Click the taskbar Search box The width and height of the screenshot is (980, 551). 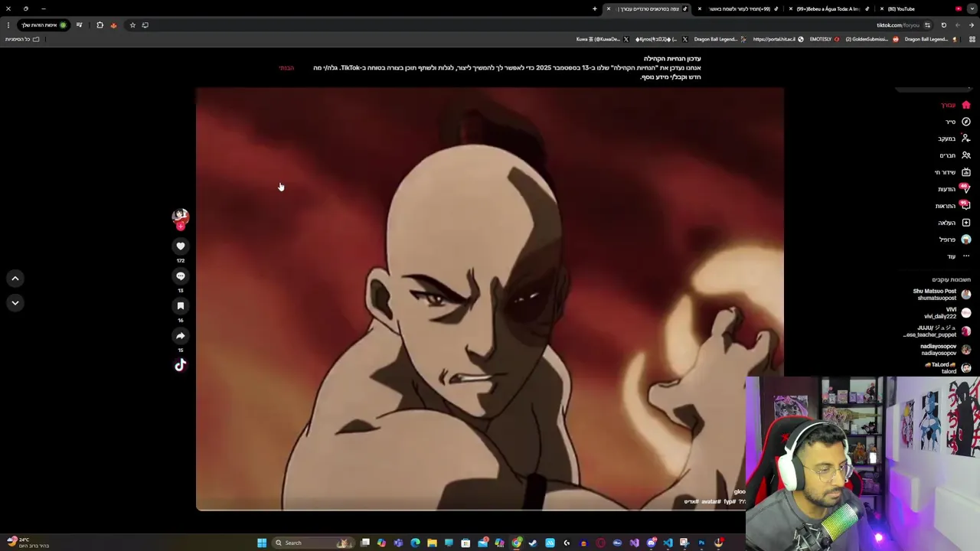point(315,543)
